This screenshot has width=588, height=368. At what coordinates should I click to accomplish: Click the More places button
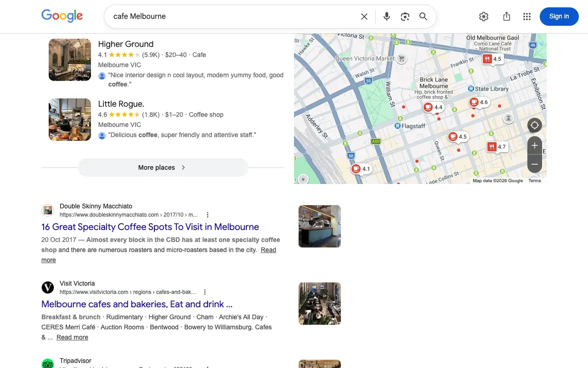click(x=163, y=167)
